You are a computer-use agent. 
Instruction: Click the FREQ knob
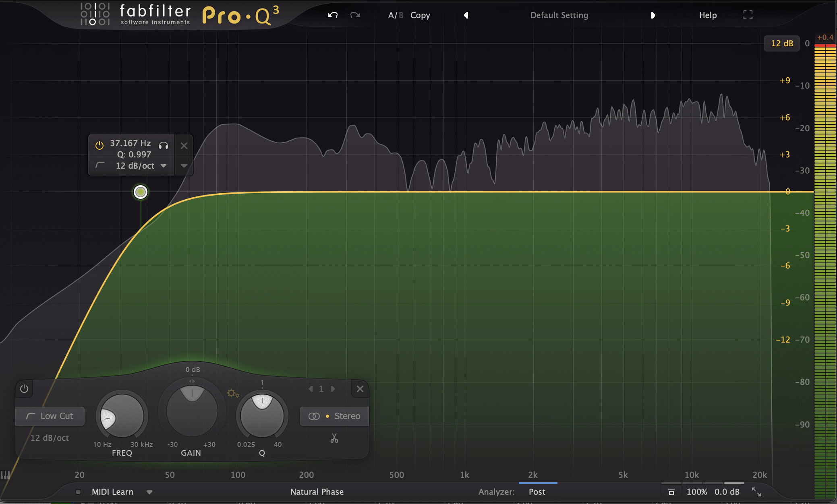point(122,416)
